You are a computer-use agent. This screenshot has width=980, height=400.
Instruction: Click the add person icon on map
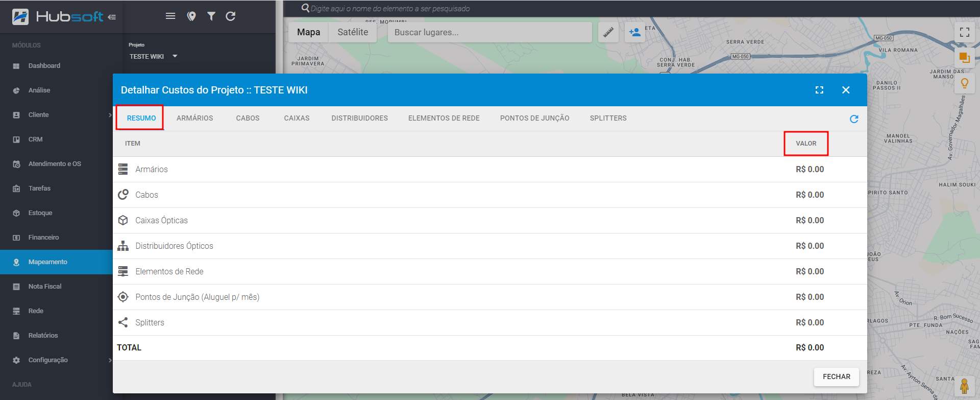click(635, 32)
